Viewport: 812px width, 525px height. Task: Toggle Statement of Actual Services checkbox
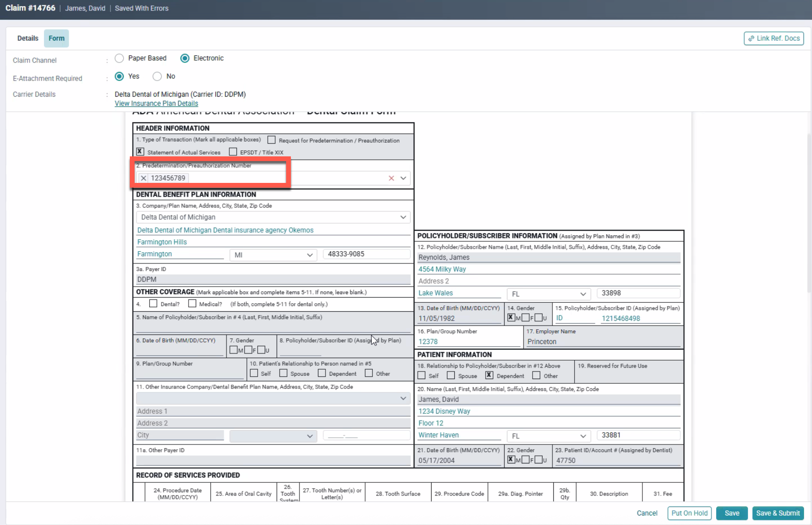(x=140, y=152)
